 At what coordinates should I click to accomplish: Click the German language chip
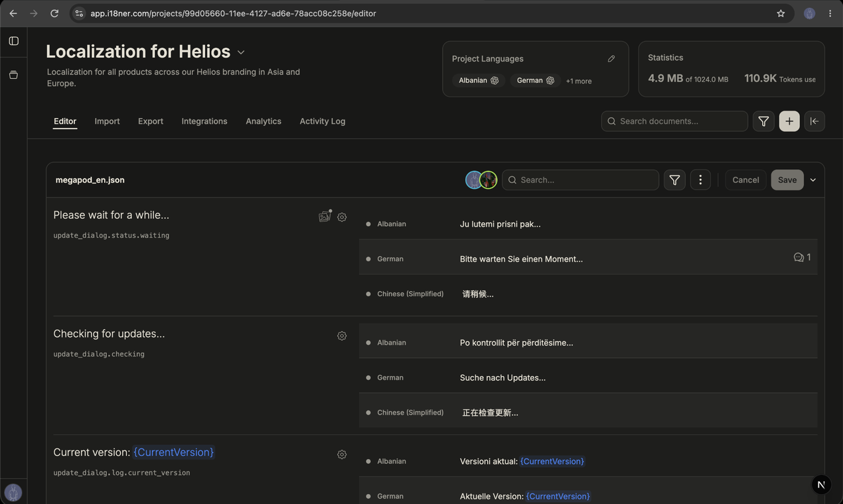pyautogui.click(x=536, y=80)
